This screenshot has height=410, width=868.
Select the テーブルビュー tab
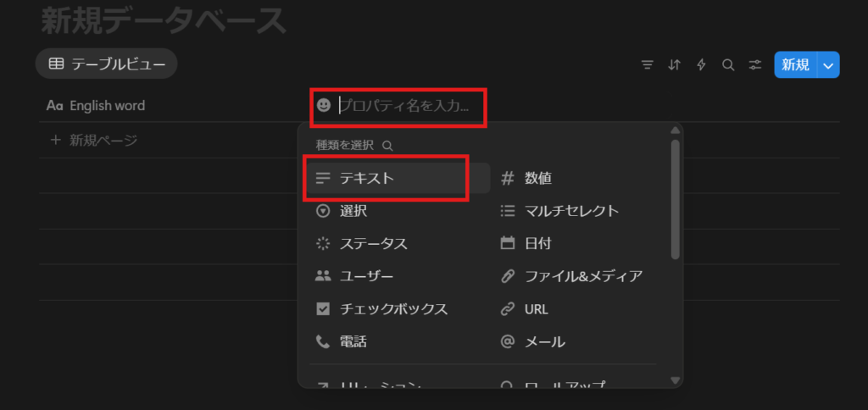tap(107, 64)
